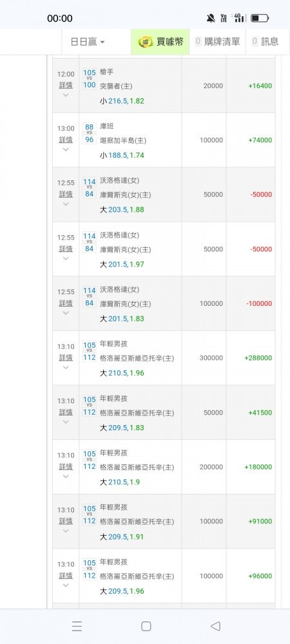Tap 買嗦幣 button

[x=160, y=42]
